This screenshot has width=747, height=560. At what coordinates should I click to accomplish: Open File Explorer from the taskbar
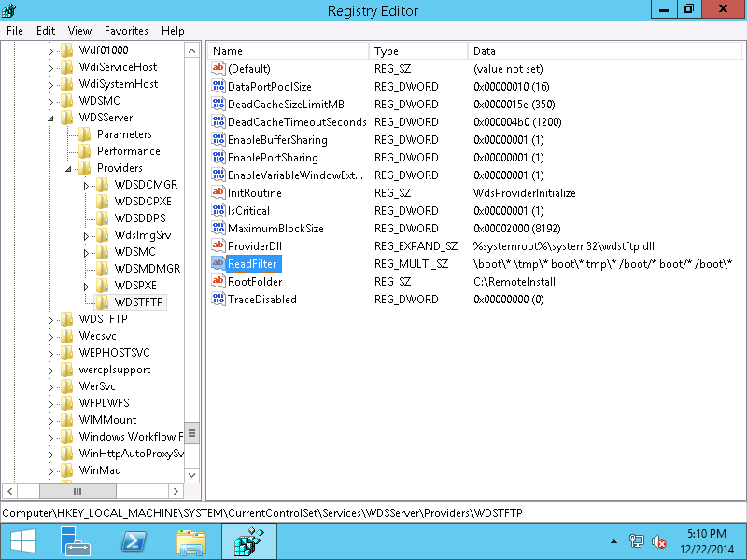pyautogui.click(x=191, y=541)
